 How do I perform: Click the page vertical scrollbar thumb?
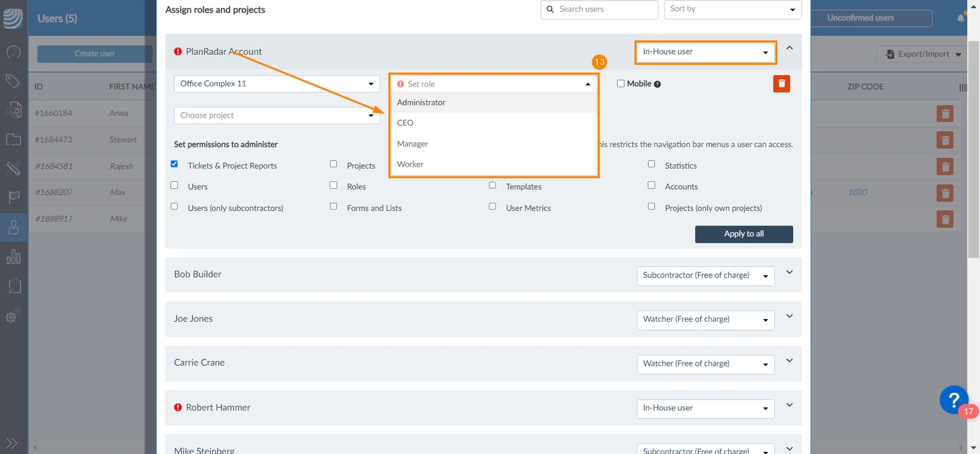click(x=974, y=149)
